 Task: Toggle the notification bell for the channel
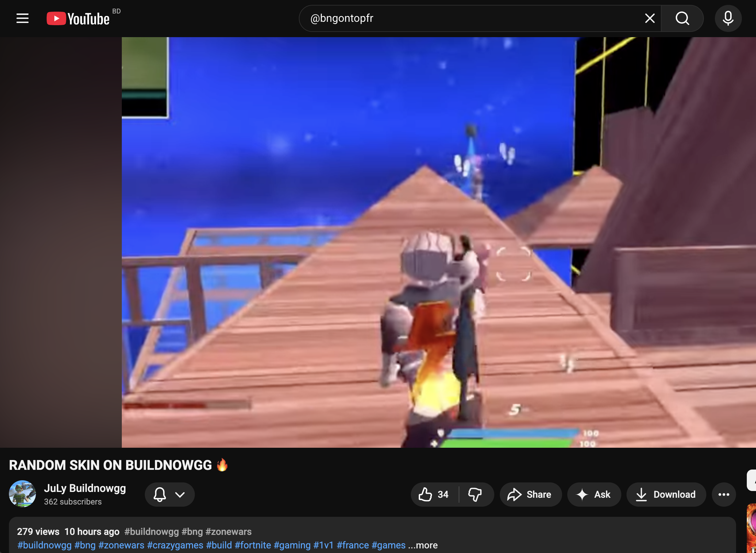tap(160, 494)
